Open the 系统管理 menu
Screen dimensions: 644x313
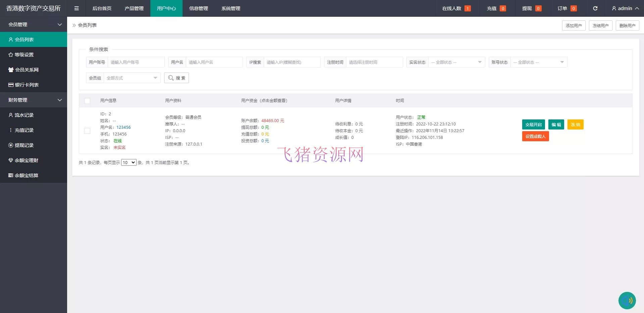[x=231, y=8]
